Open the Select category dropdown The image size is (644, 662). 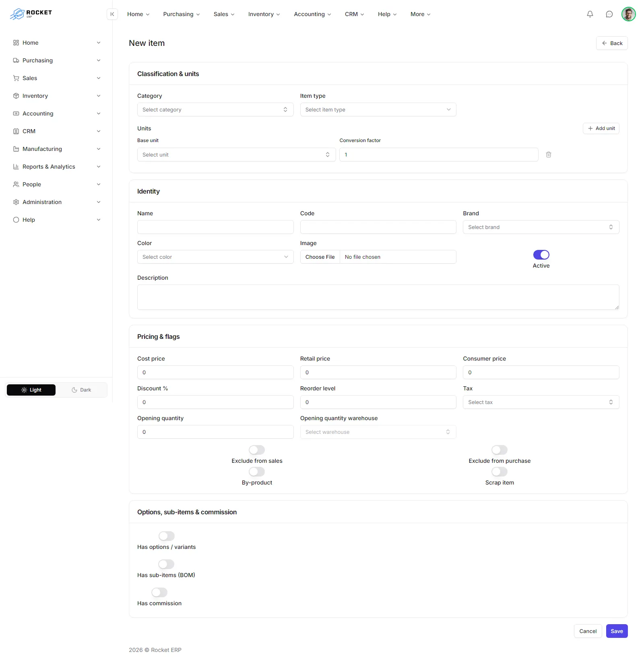pos(215,109)
